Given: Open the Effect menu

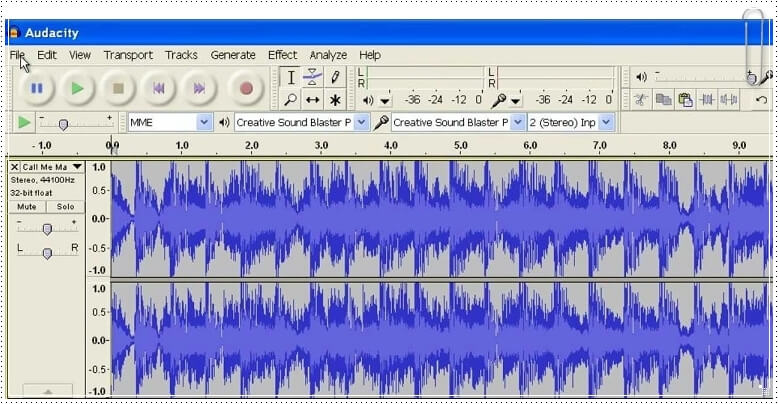Looking at the screenshot, I should pyautogui.click(x=283, y=55).
